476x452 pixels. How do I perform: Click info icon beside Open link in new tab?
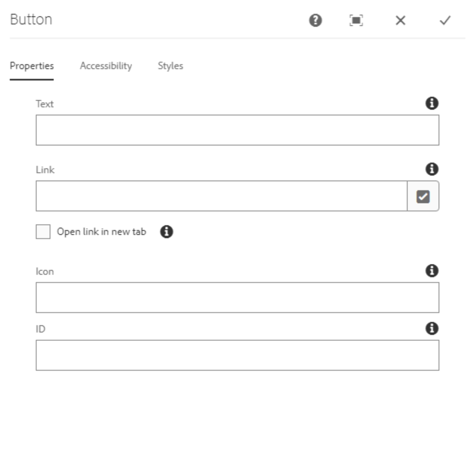tap(166, 232)
